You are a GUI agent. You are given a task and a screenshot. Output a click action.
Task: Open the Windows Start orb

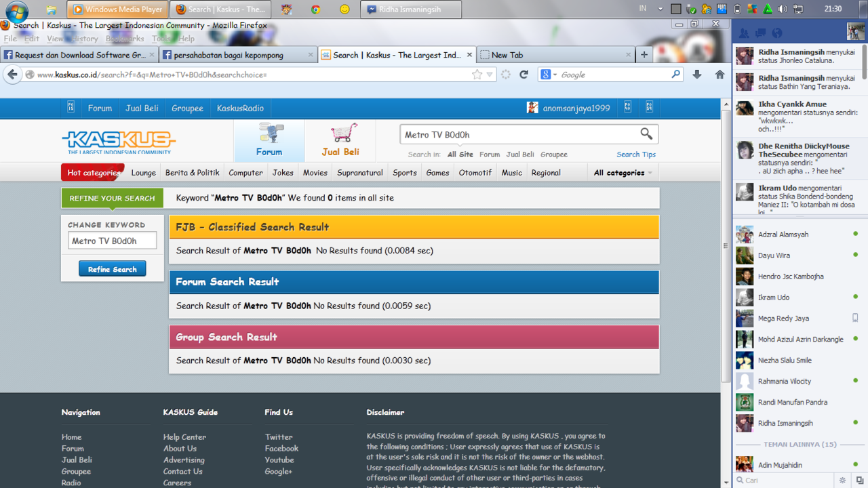coord(16,11)
